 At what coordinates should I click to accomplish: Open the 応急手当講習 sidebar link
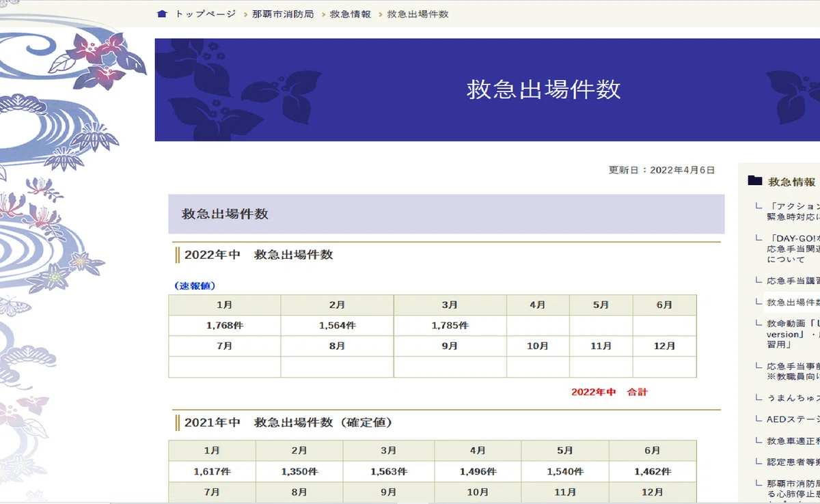[x=793, y=281]
